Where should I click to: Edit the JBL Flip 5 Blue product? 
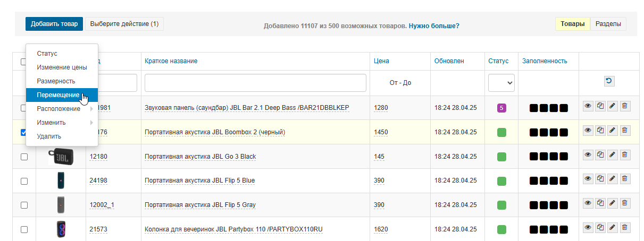[x=613, y=179]
